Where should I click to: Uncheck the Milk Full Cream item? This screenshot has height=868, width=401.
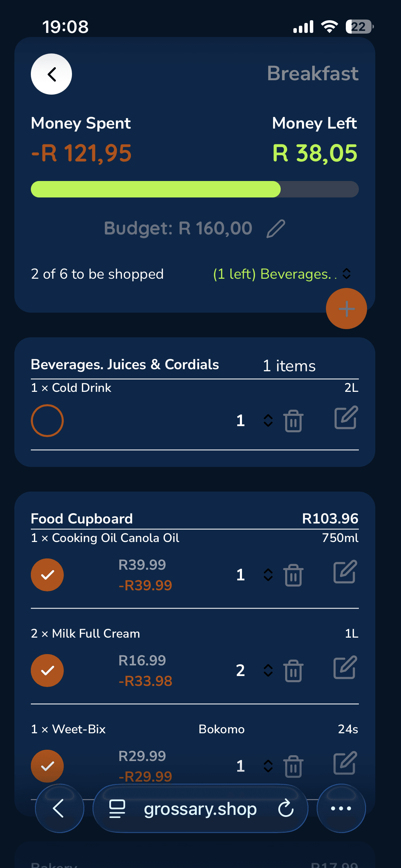click(47, 671)
